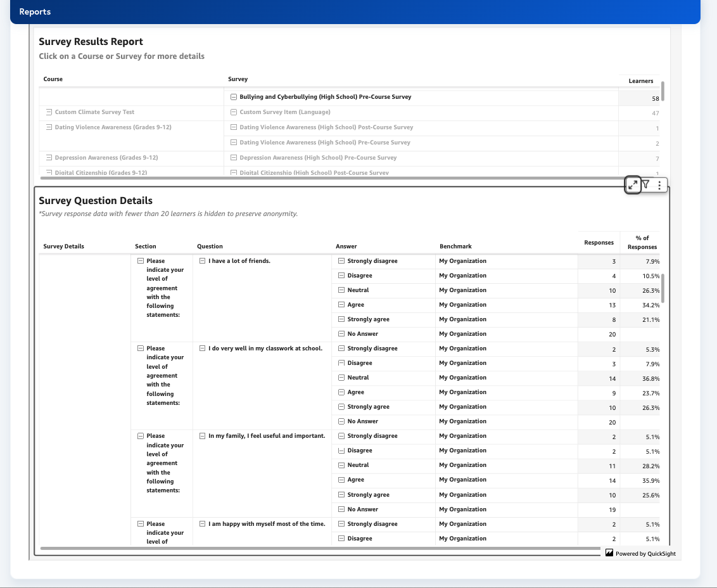Image resolution: width=717 pixels, height=588 pixels.
Task: Collapse the Bullying and Cyberbullying Pre-Course Survey row
Action: (234, 96)
